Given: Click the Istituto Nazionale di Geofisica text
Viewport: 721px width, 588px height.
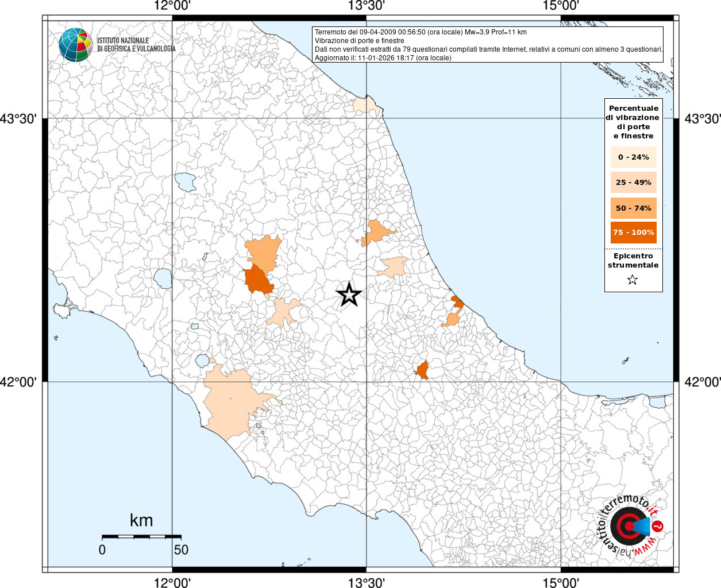Looking at the screenshot, I should [x=136, y=45].
